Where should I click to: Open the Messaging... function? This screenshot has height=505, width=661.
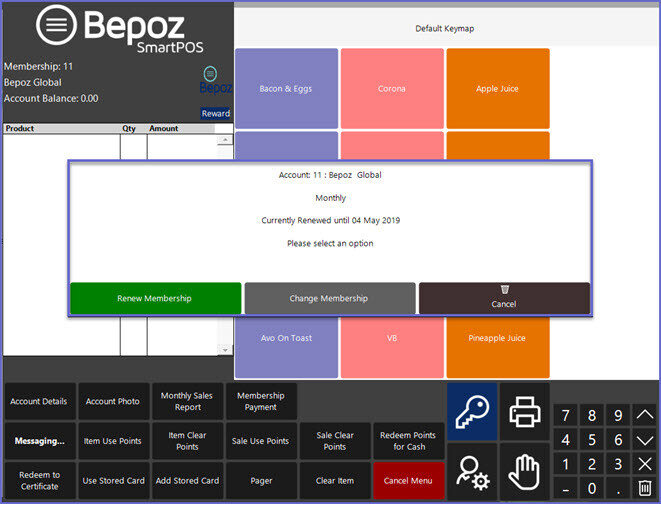(x=40, y=441)
